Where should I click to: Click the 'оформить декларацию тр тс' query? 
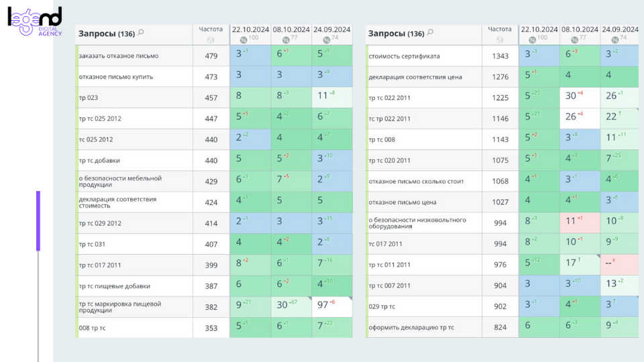pyautogui.click(x=411, y=327)
